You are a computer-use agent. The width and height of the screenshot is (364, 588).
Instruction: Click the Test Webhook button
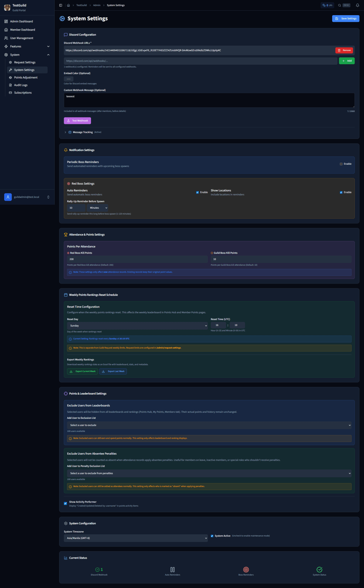[x=77, y=121]
